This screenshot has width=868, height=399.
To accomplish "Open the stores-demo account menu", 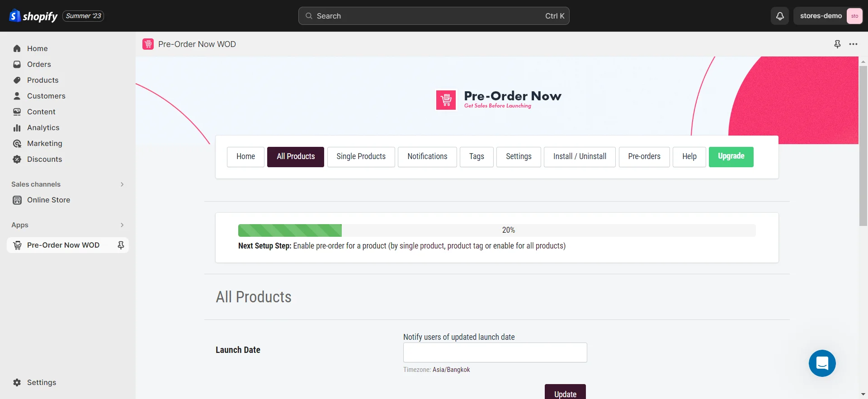I will point(828,16).
